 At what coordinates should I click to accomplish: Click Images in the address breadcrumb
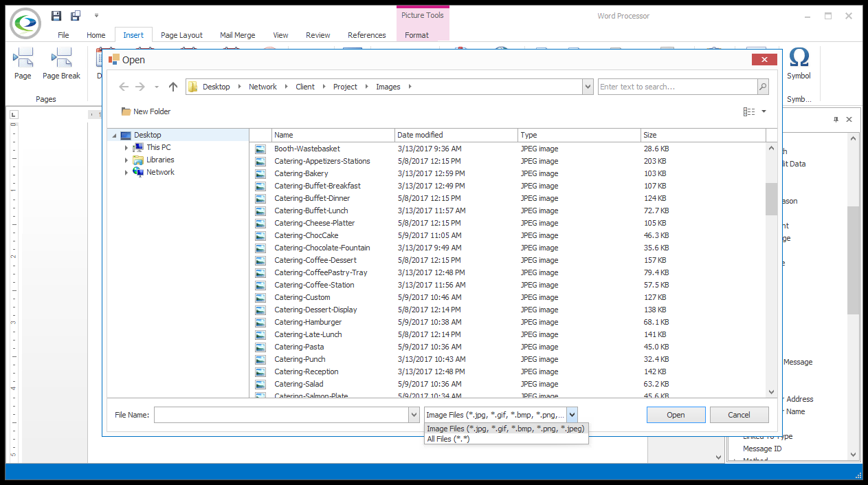click(x=388, y=87)
